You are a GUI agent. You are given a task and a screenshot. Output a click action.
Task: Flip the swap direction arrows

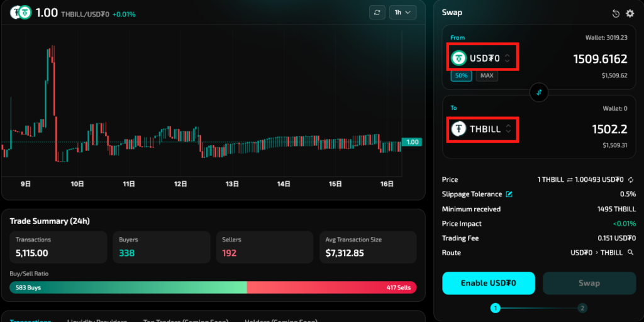(539, 92)
